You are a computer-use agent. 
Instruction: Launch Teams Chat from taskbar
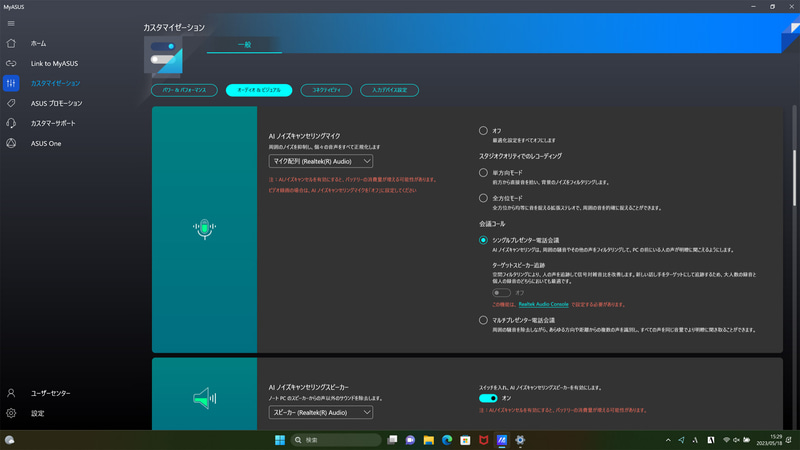point(410,440)
